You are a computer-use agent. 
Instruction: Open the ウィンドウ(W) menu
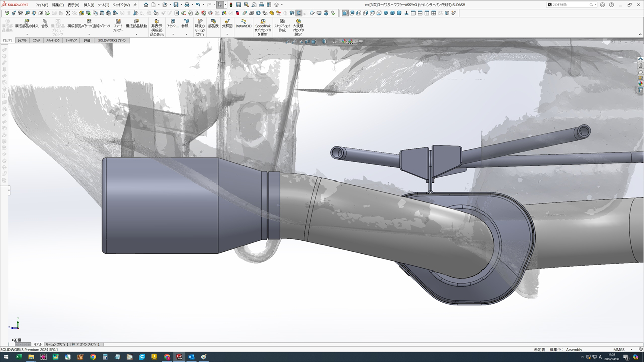click(121, 5)
